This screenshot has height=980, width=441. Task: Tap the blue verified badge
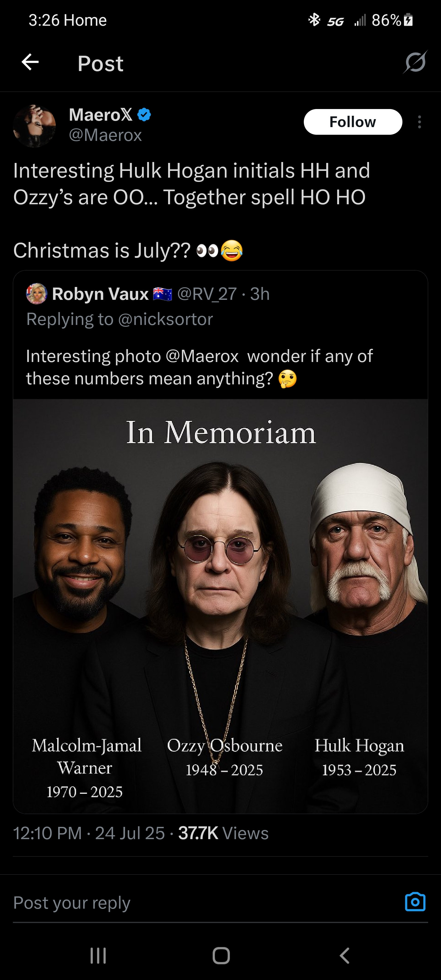(144, 115)
